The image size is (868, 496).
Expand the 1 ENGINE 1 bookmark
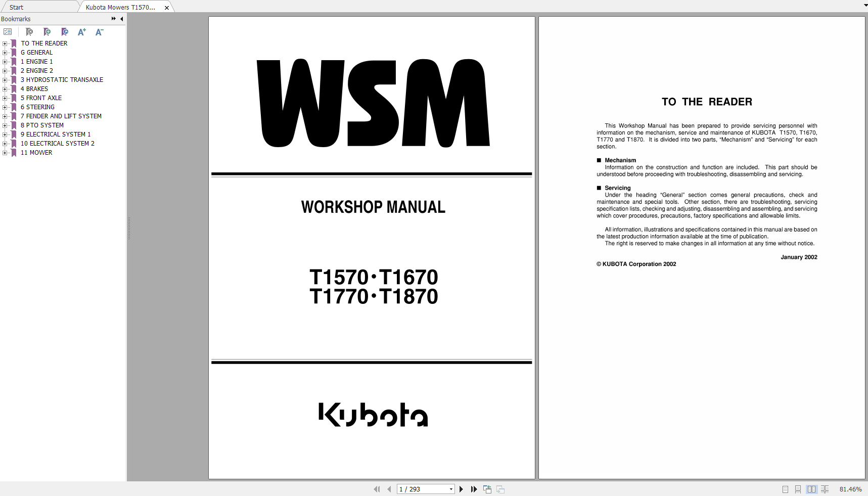(x=5, y=62)
